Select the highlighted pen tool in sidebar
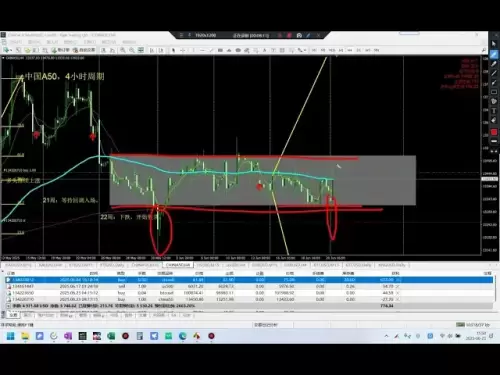This screenshot has width=500, height=375. [494, 54]
